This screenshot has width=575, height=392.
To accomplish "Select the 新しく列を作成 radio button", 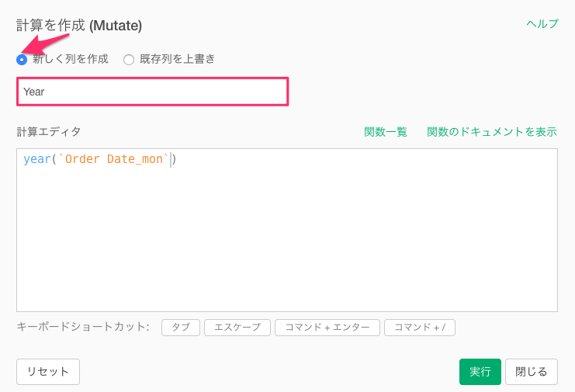I will tap(22, 60).
